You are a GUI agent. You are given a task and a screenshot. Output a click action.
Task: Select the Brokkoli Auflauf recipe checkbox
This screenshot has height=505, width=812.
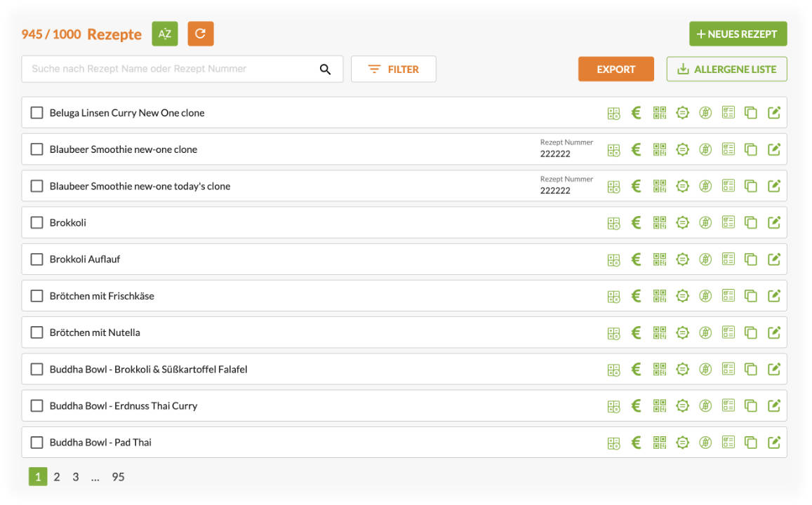[37, 260]
